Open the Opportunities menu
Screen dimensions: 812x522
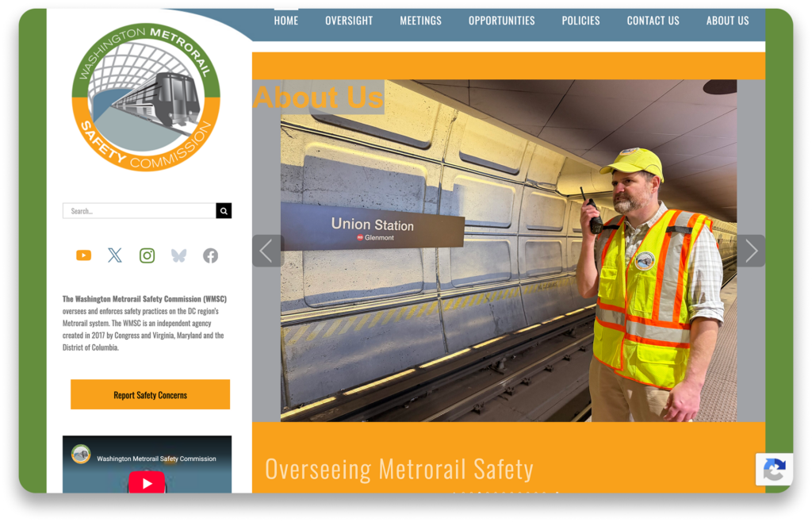[x=502, y=21]
